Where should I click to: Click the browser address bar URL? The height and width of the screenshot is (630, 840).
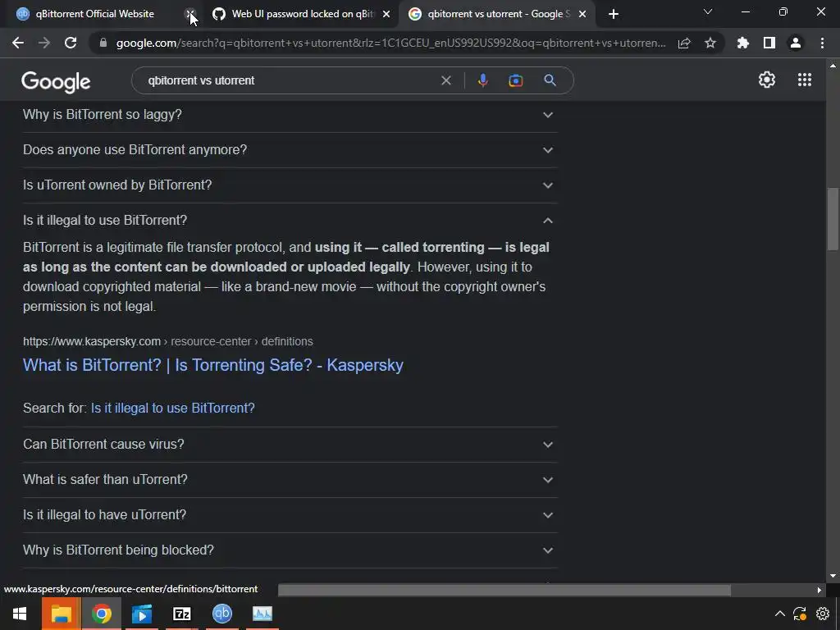(x=390, y=43)
